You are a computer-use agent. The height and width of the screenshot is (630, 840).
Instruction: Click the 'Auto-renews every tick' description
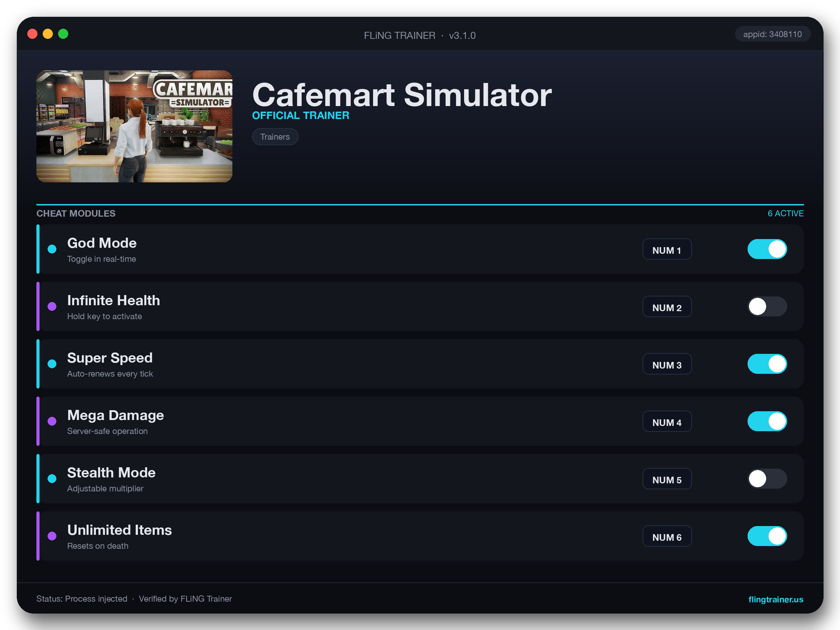[110, 374]
